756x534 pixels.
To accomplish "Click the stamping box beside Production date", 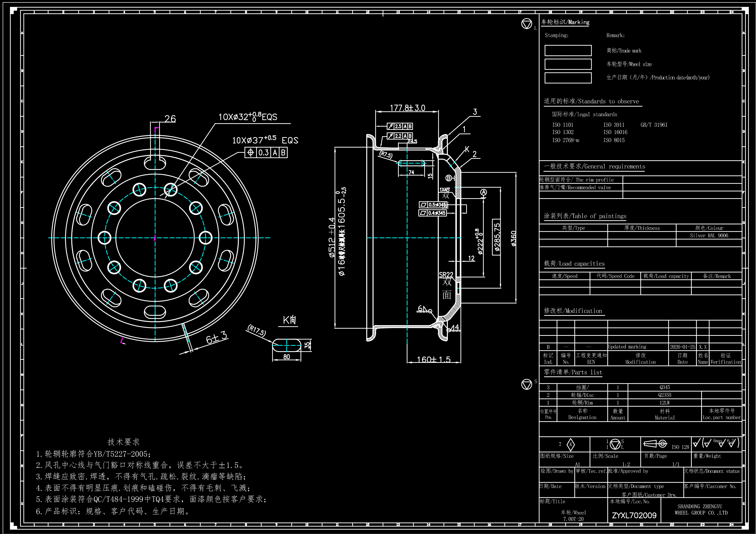I will coord(568,78).
